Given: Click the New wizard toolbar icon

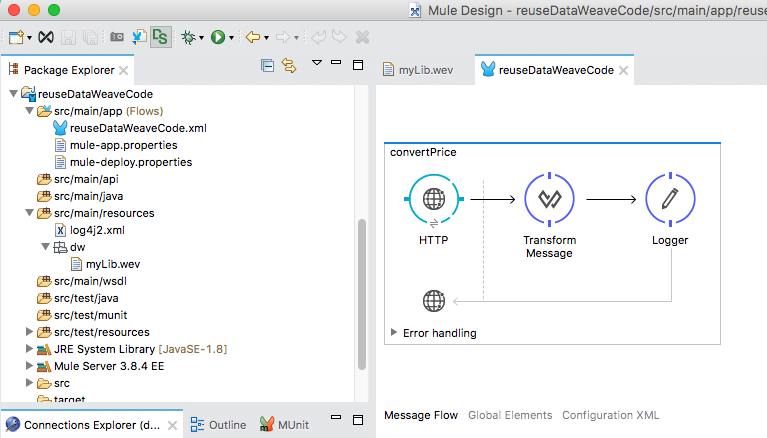Looking at the screenshot, I should 15,37.
